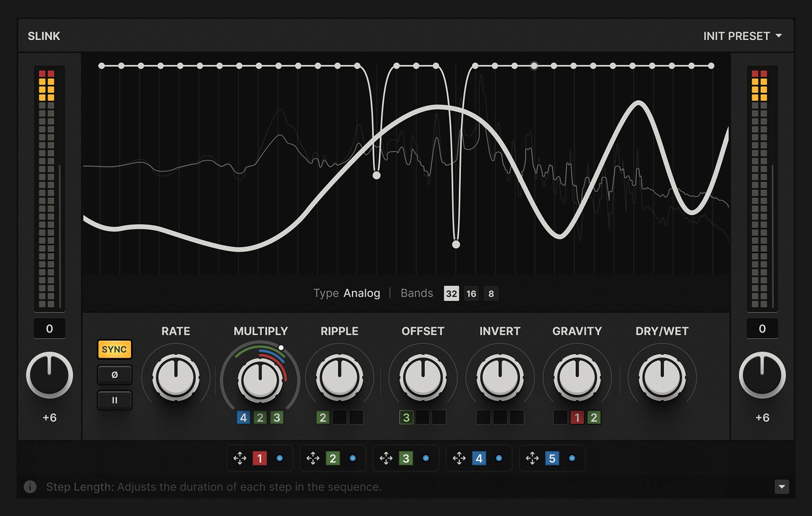Open the INIT PRESET dropdown
The height and width of the screenshot is (516, 812).
(743, 36)
